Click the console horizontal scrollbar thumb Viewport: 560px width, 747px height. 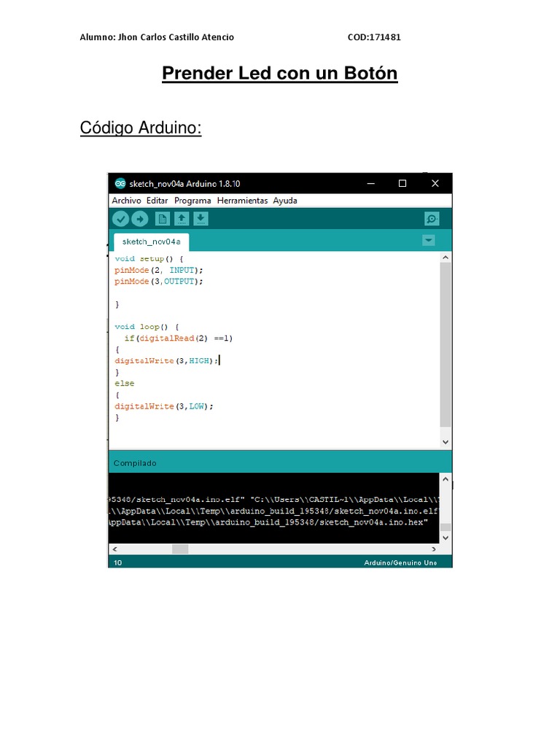(180, 549)
